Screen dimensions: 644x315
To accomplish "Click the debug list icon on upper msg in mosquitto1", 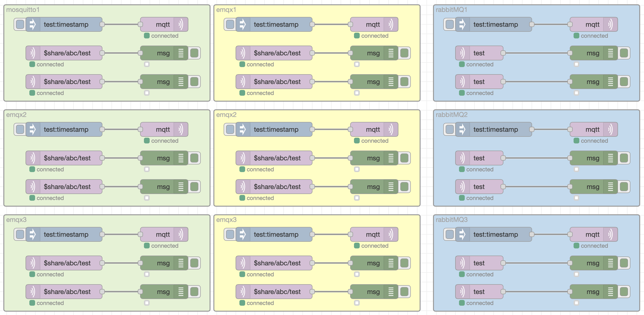I will [x=181, y=53].
